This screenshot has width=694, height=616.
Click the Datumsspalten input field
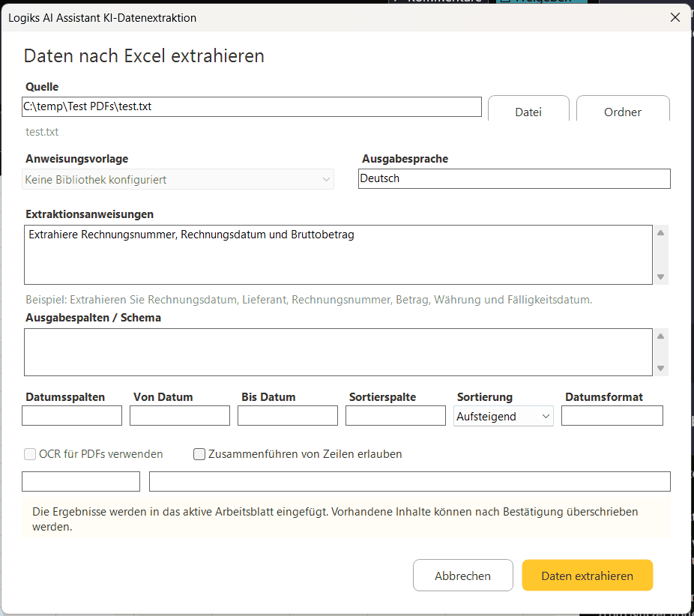coord(72,415)
